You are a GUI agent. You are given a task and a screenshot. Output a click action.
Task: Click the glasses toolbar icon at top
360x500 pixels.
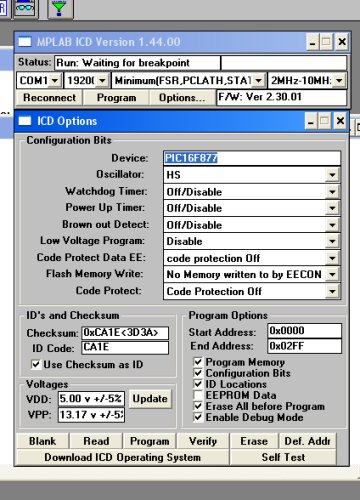(25, 8)
